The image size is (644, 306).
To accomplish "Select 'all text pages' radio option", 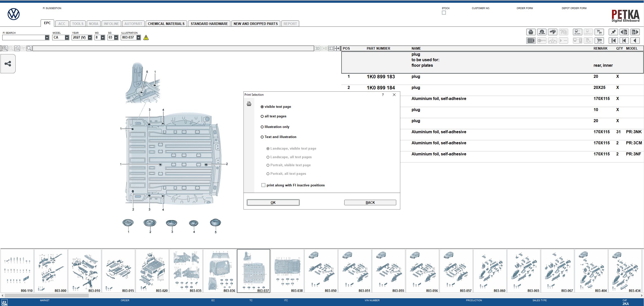I will point(273,116).
